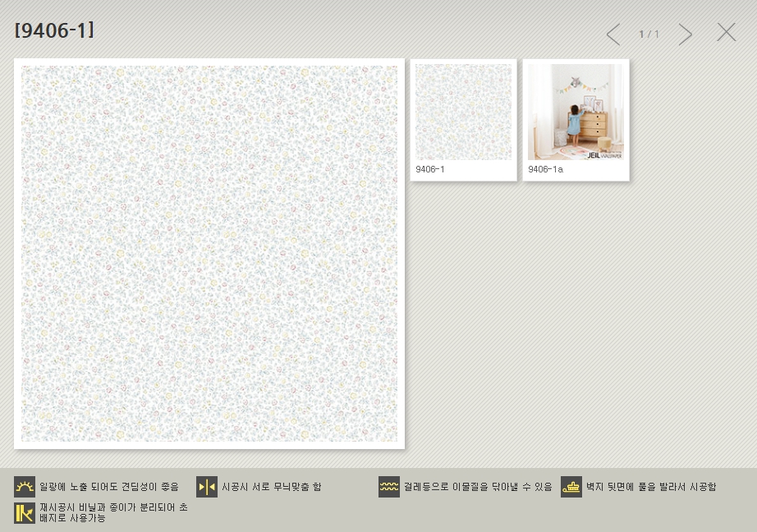
Task: Click the '시공시 서로 무늬맞춤 함' text
Action: [272, 487]
